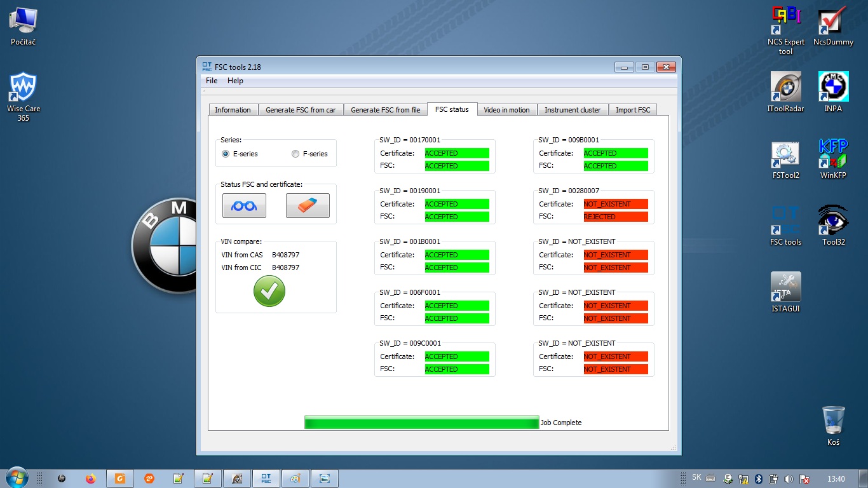Image resolution: width=868 pixels, height=488 pixels.
Task: Click the glasses read-status button
Action: (x=244, y=206)
